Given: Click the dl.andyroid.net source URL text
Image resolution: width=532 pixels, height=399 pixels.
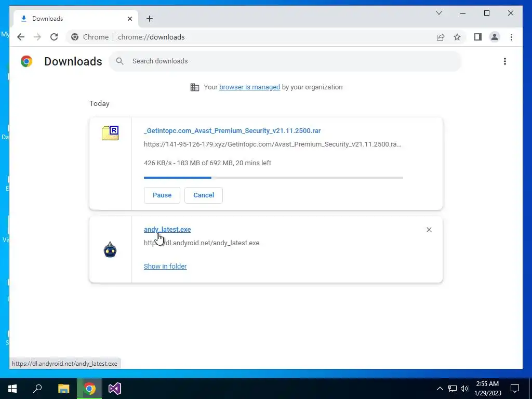Looking at the screenshot, I should click(202, 243).
